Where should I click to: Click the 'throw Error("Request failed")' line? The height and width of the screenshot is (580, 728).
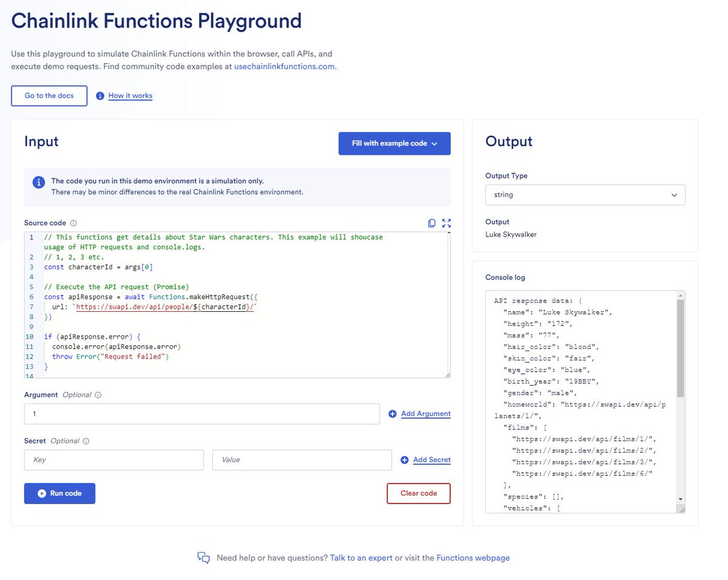tap(110, 357)
